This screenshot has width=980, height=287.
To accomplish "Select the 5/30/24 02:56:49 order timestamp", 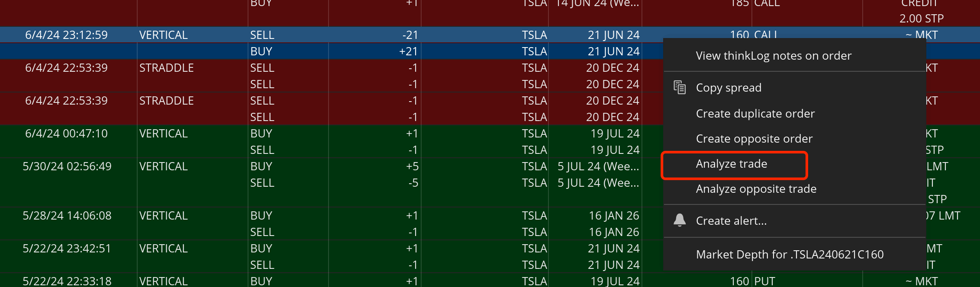I will tap(67, 166).
